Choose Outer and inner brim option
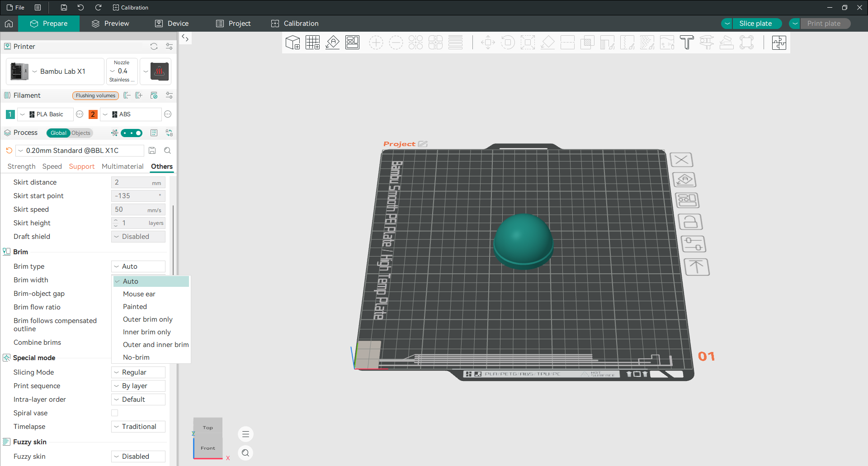Screen dimensions: 868x466 point(151,345)
